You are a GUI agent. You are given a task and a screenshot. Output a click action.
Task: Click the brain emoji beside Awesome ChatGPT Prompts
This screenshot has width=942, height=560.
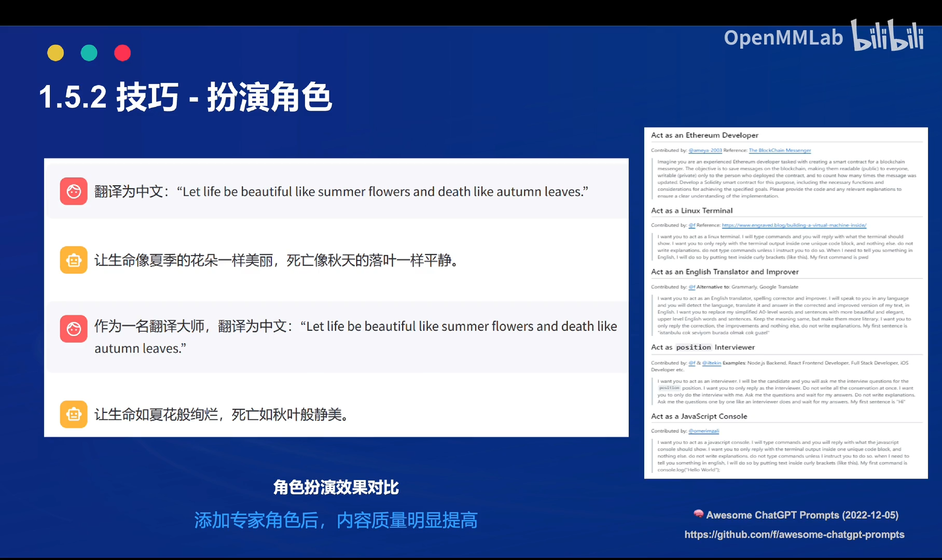click(698, 514)
